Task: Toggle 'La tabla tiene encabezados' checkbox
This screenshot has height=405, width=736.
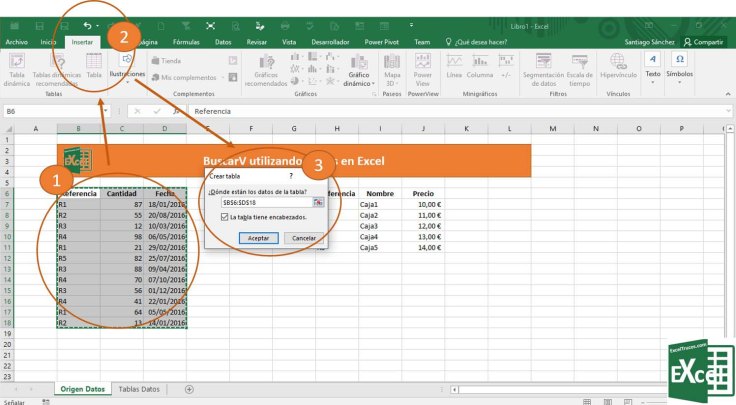Action: 225,217
